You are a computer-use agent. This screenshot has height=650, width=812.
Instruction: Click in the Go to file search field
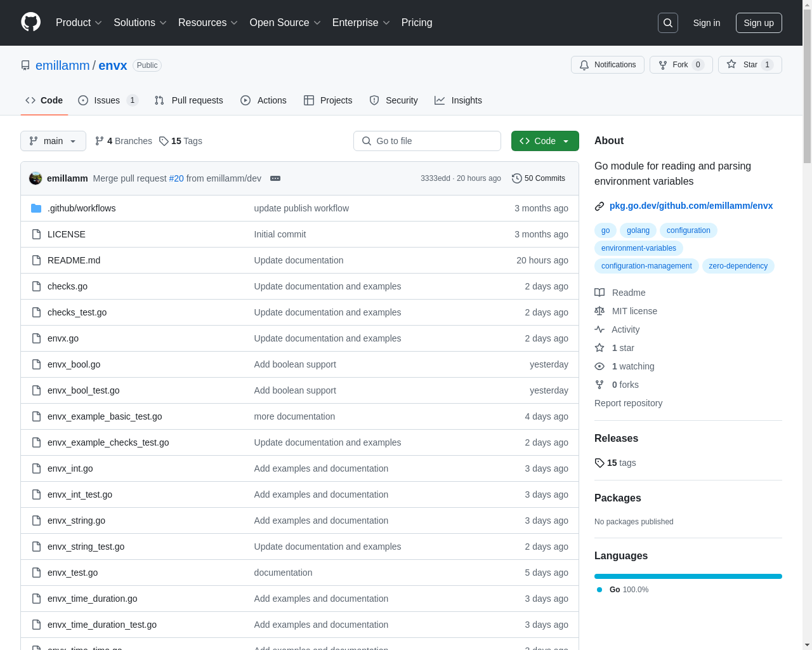[427, 141]
